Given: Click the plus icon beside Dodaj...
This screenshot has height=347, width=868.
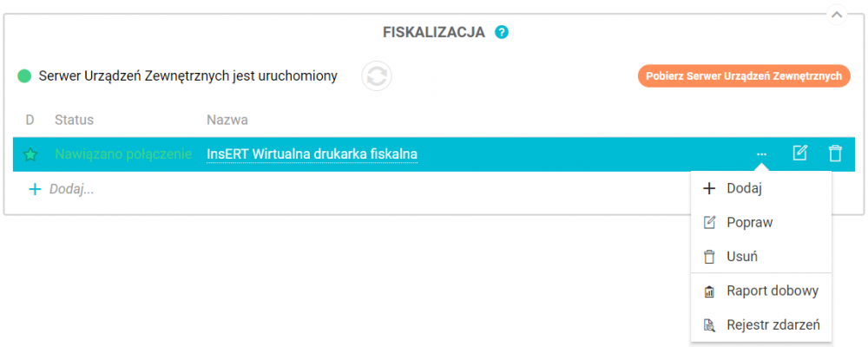Looking at the screenshot, I should (x=35, y=188).
